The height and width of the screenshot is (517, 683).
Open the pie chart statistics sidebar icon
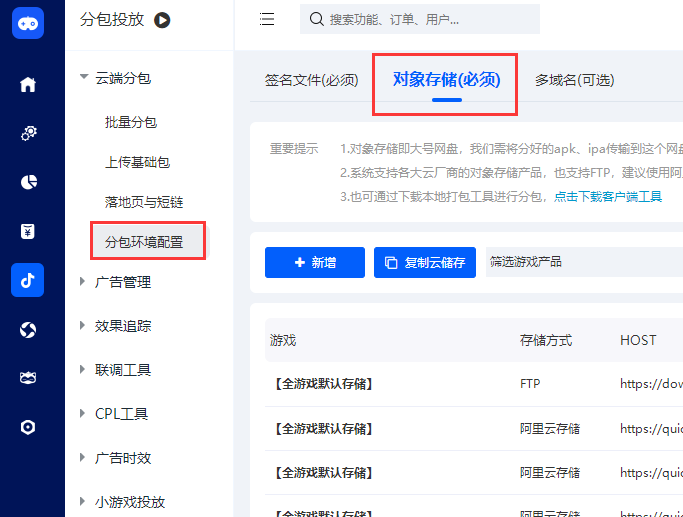(28, 182)
